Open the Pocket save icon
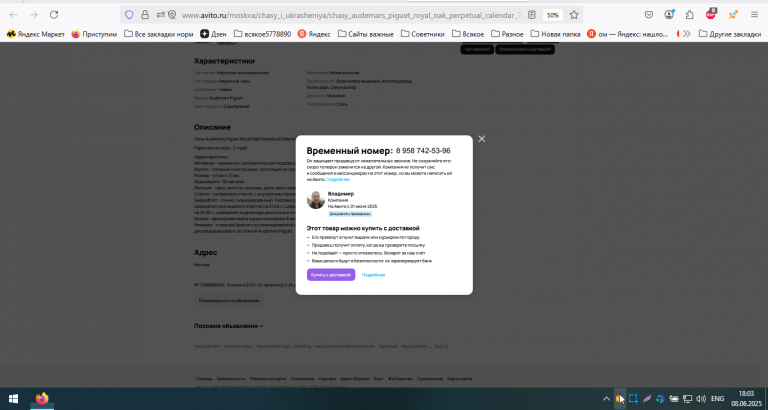 (x=648, y=15)
